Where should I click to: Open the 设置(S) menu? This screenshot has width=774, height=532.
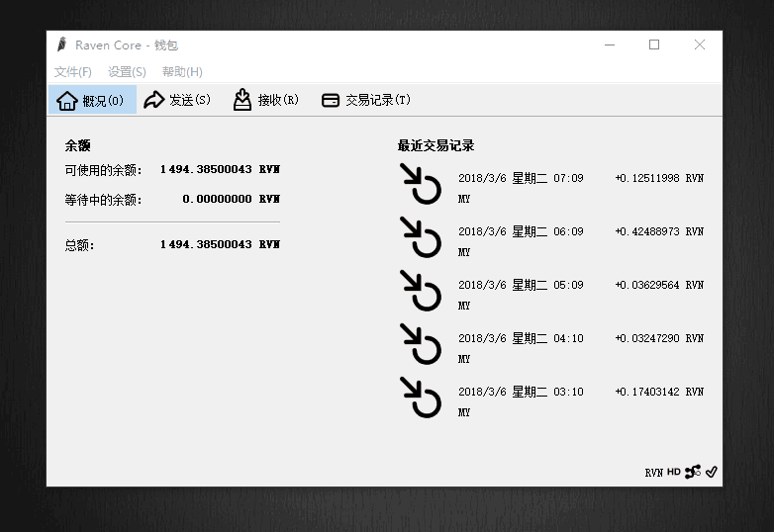click(127, 72)
